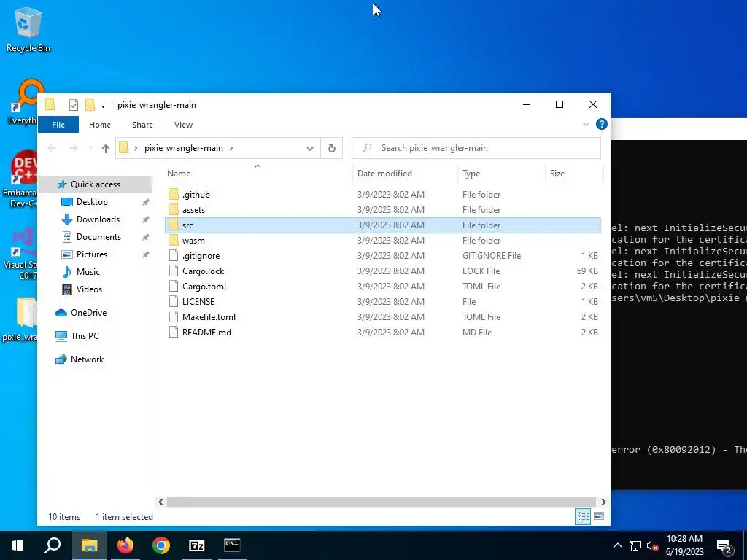
Task: Open the notification center icon
Action: coord(724,545)
